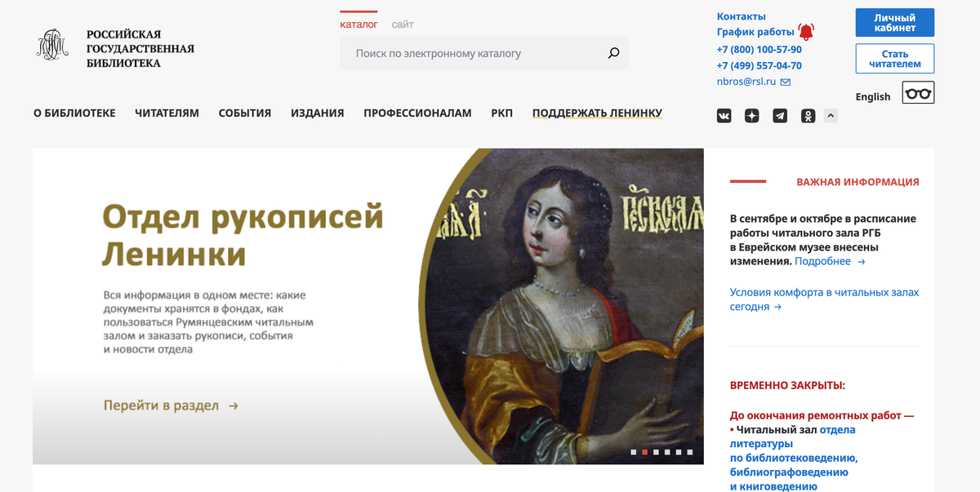Open the Dzen star icon
This screenshot has height=492, width=980.
pyautogui.click(x=752, y=116)
